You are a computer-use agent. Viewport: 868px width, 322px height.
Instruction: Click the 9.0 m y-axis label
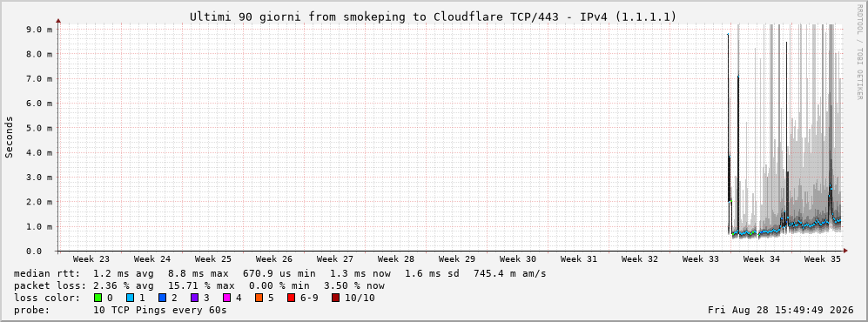point(39,30)
